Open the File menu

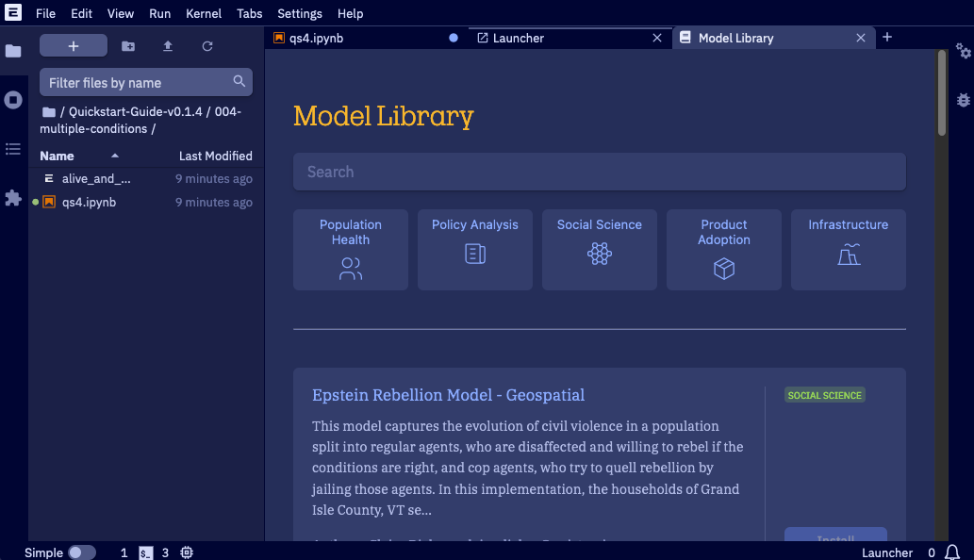(x=45, y=13)
